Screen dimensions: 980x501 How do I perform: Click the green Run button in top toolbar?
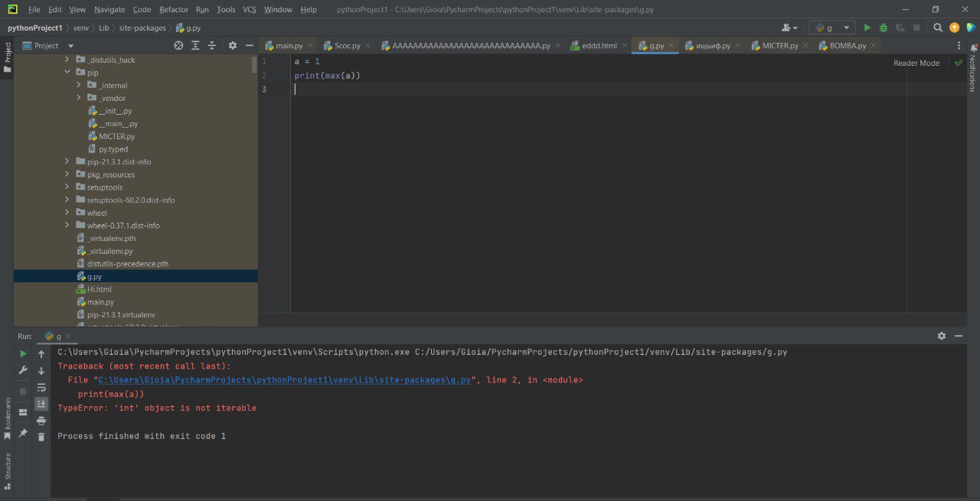867,28
